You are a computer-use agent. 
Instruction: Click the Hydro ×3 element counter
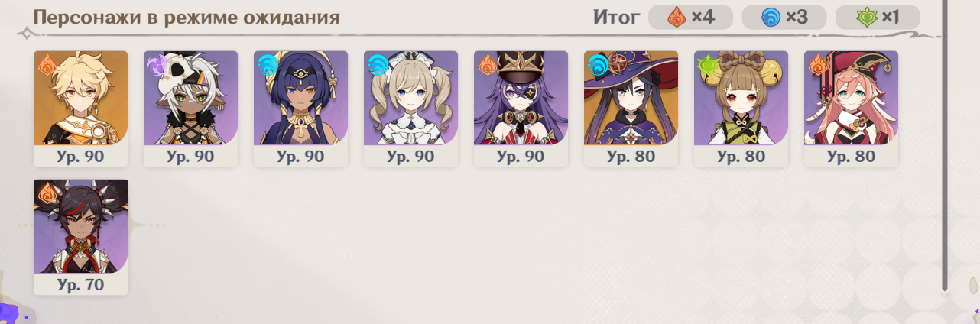point(784,17)
